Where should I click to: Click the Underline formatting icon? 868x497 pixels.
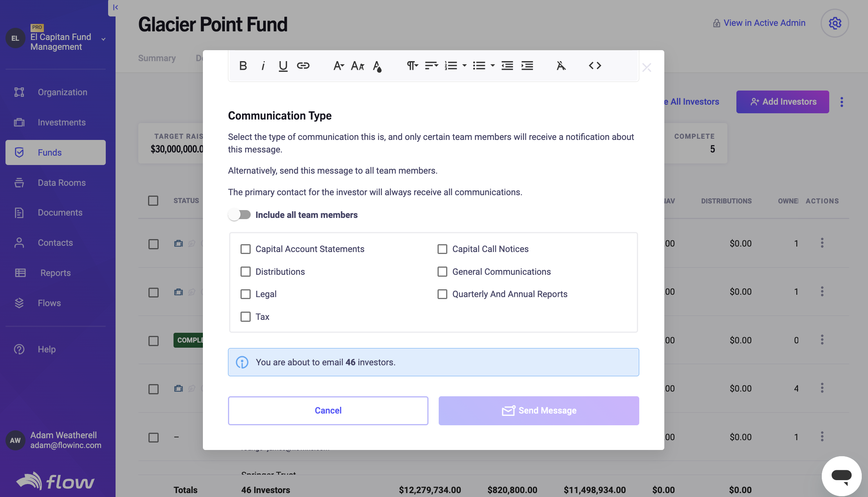[x=282, y=66]
